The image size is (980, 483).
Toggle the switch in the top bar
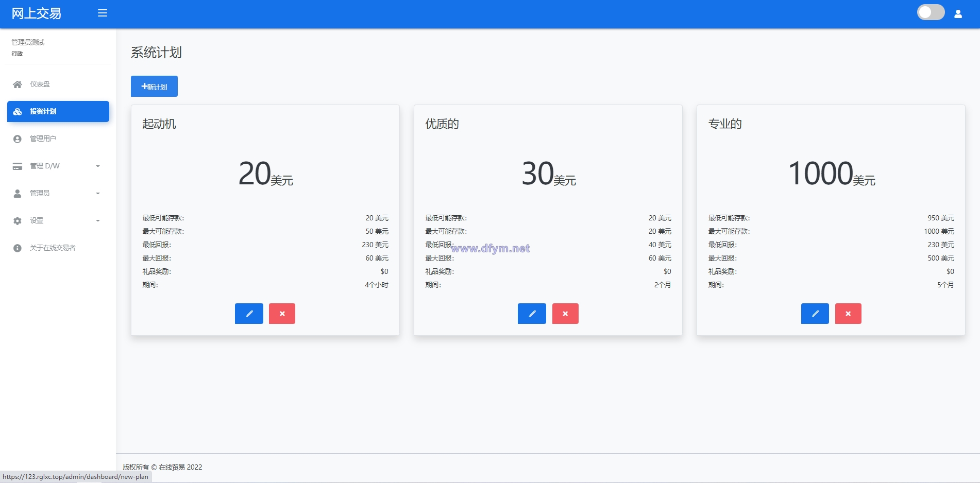pos(931,12)
